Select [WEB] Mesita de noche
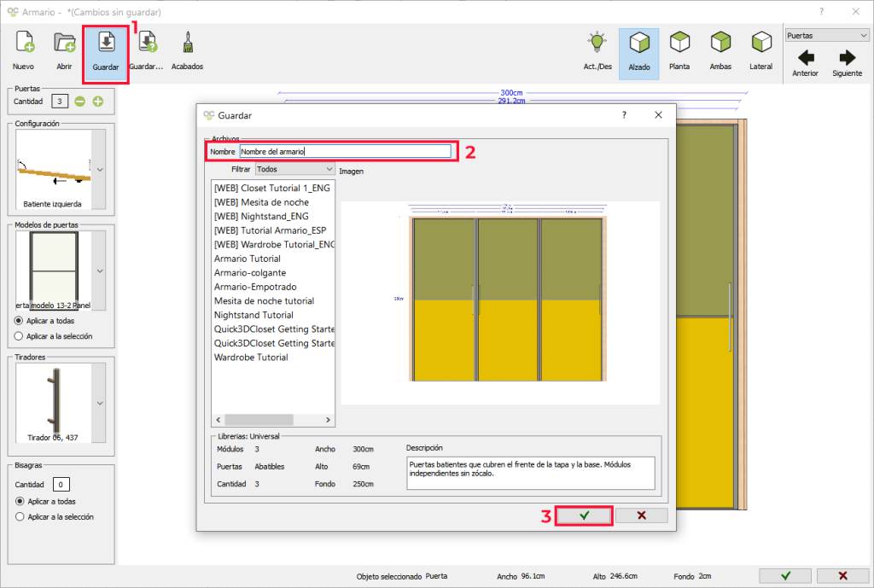Screen dimensions: 874x588 [x=261, y=202]
